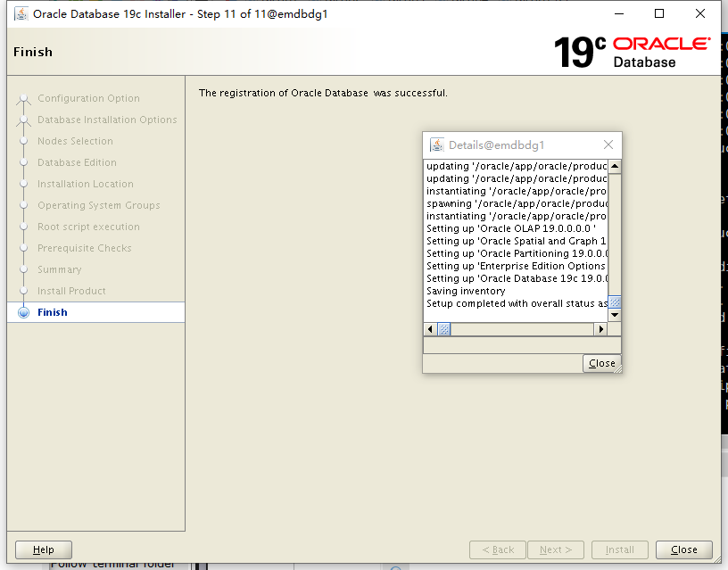Click 'Setup completed with overall status' log line
Image resolution: width=728 pixels, height=570 pixels.
[x=517, y=303]
